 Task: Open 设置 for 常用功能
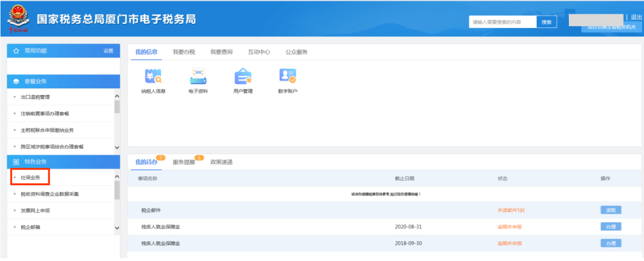click(108, 51)
